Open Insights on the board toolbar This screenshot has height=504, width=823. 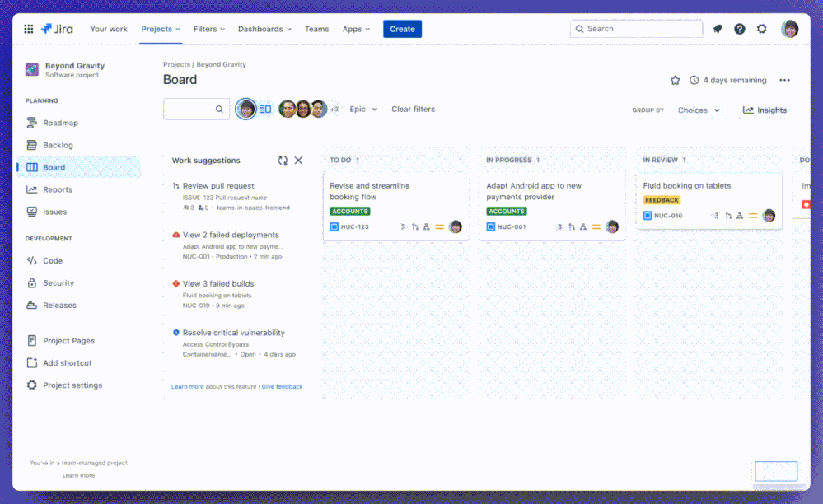tap(765, 110)
